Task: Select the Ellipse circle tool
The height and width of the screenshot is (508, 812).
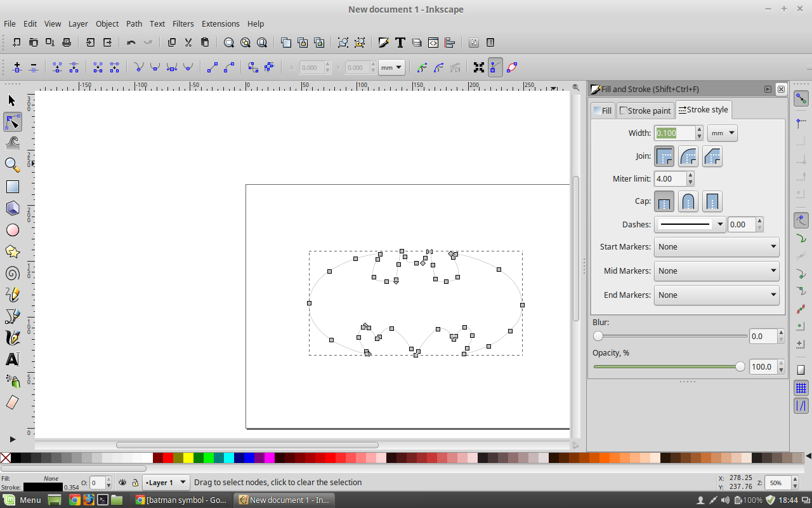Action: coord(12,230)
